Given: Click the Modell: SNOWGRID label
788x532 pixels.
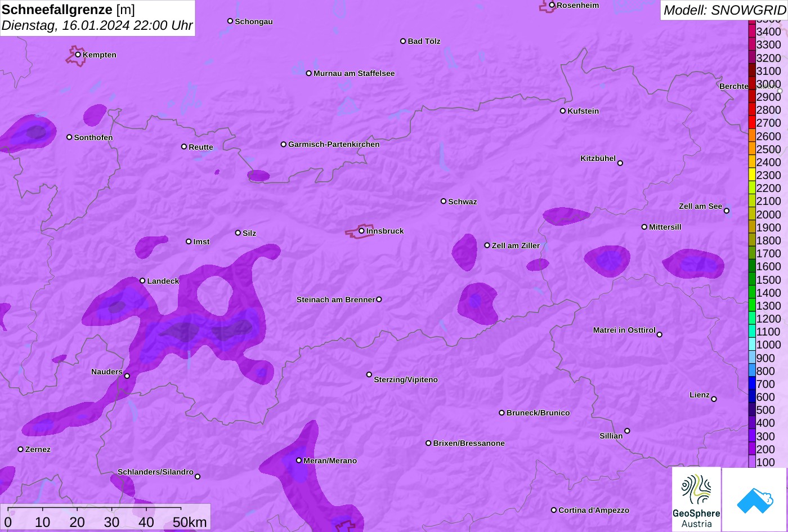Looking at the screenshot, I should [724, 10].
